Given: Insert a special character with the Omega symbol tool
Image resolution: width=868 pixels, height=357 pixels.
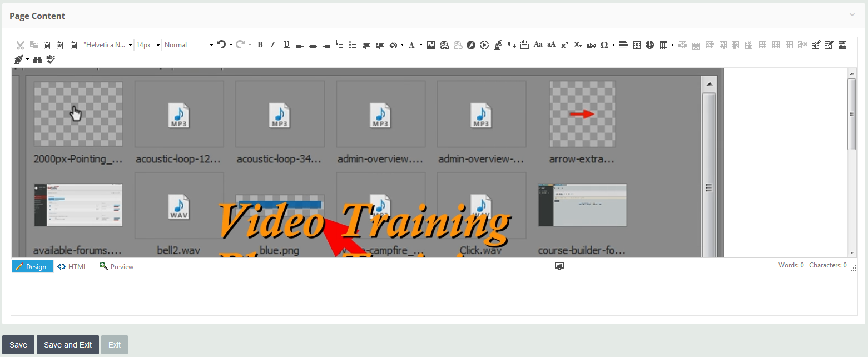Looking at the screenshot, I should tap(605, 44).
